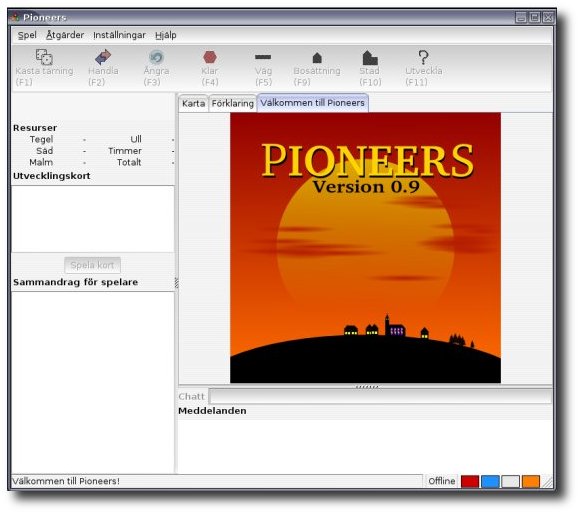Open the Spel menu
Viewport: 580px width, 514px height.
tap(27, 35)
